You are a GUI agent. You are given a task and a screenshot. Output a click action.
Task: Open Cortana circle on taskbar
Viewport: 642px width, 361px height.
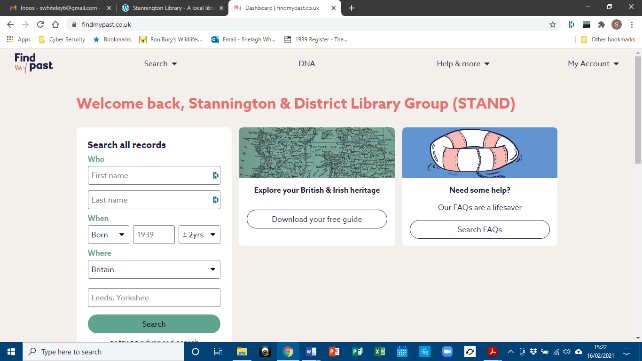coord(195,352)
